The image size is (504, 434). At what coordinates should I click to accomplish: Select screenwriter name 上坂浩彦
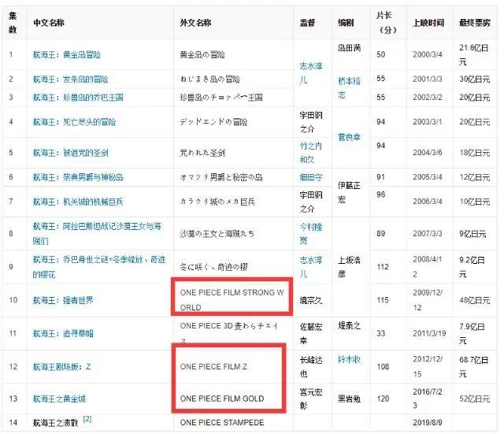tap(349, 267)
